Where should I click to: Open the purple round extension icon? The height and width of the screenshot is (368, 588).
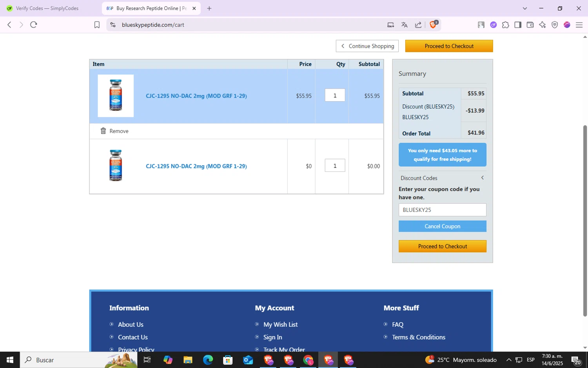[x=494, y=25]
